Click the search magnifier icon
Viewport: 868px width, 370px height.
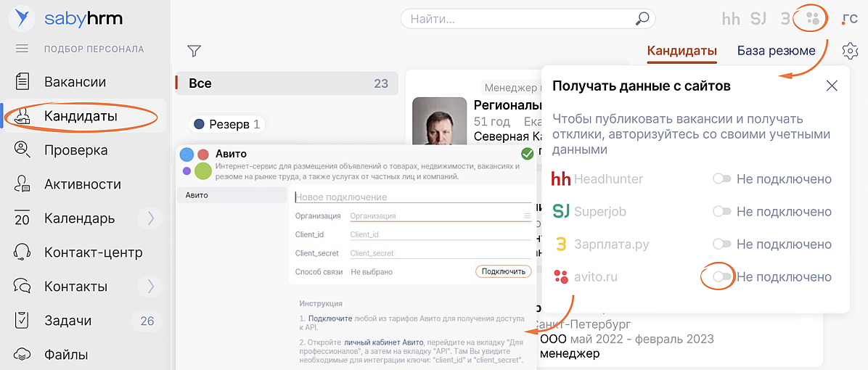642,19
